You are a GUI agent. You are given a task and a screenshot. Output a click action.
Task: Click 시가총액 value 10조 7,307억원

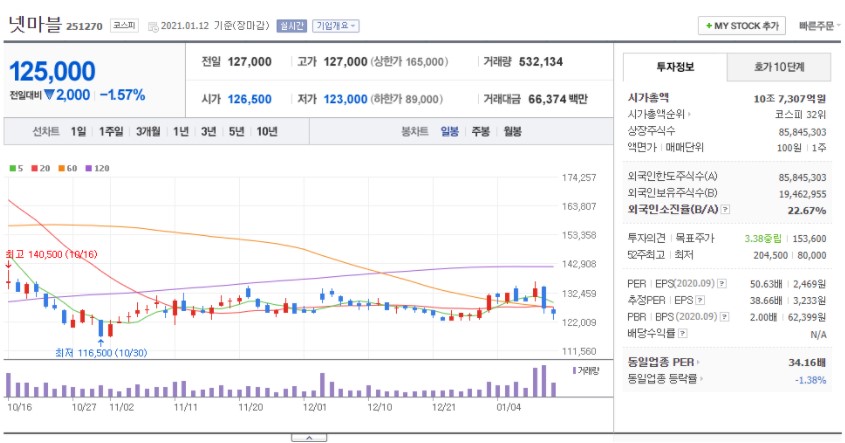790,99
